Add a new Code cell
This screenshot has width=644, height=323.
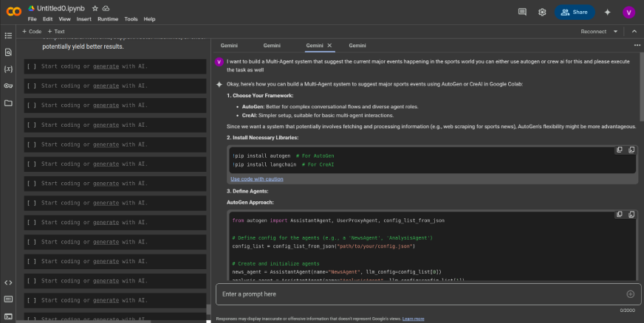click(x=32, y=31)
